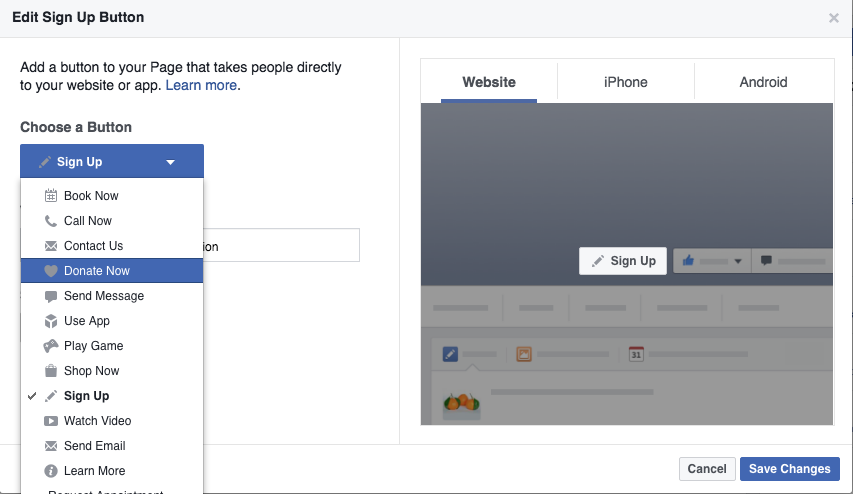
Task: Click the play icon beside Watch Video
Action: point(51,421)
